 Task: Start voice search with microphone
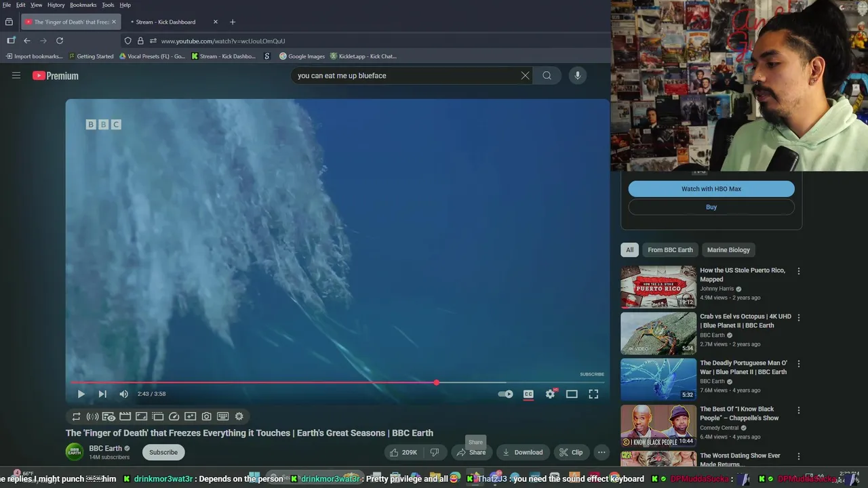click(578, 75)
